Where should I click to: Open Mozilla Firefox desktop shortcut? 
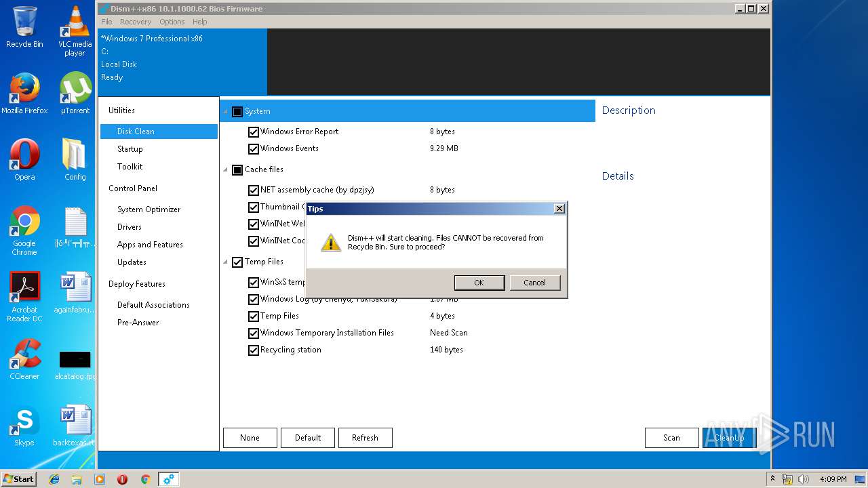(24, 94)
